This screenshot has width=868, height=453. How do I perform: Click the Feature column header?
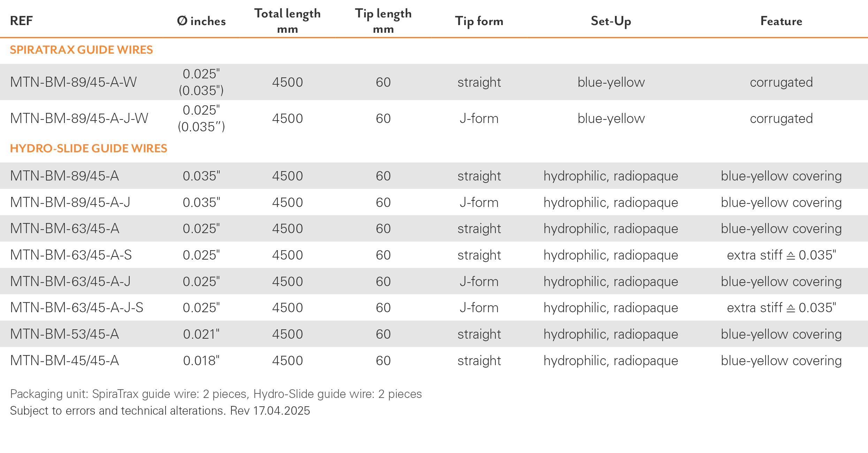coord(781,21)
